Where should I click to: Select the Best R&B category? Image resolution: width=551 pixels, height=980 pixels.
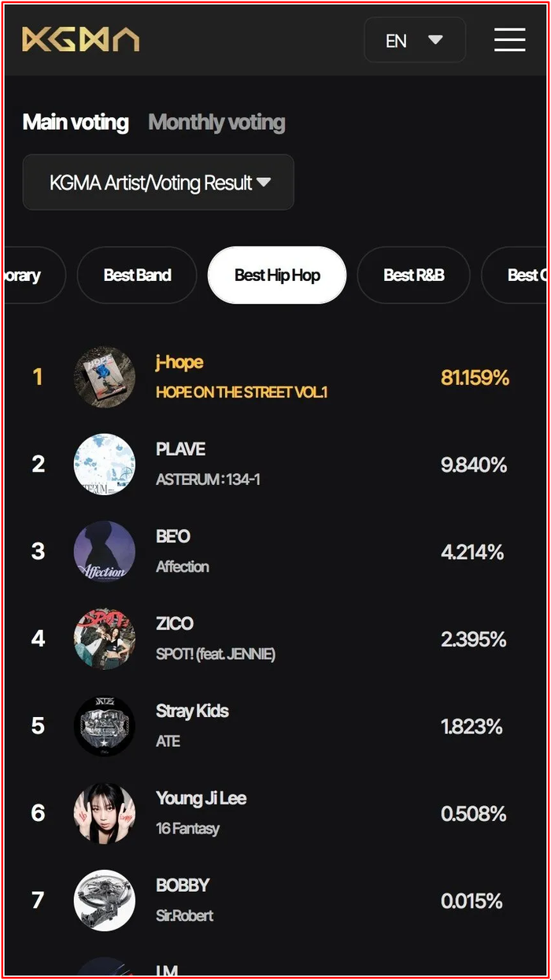[413, 275]
